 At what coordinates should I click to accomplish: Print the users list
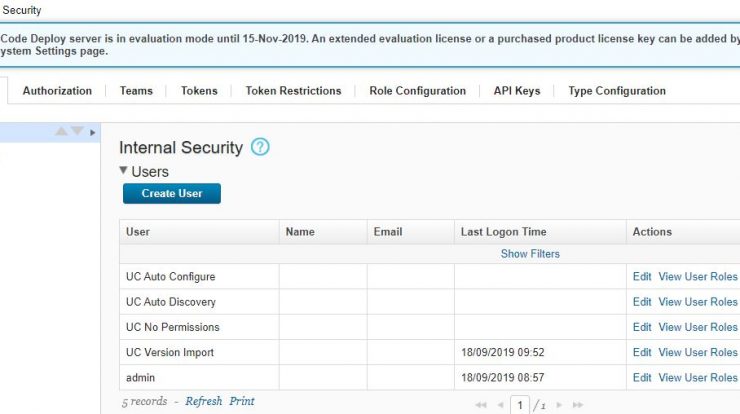click(242, 401)
